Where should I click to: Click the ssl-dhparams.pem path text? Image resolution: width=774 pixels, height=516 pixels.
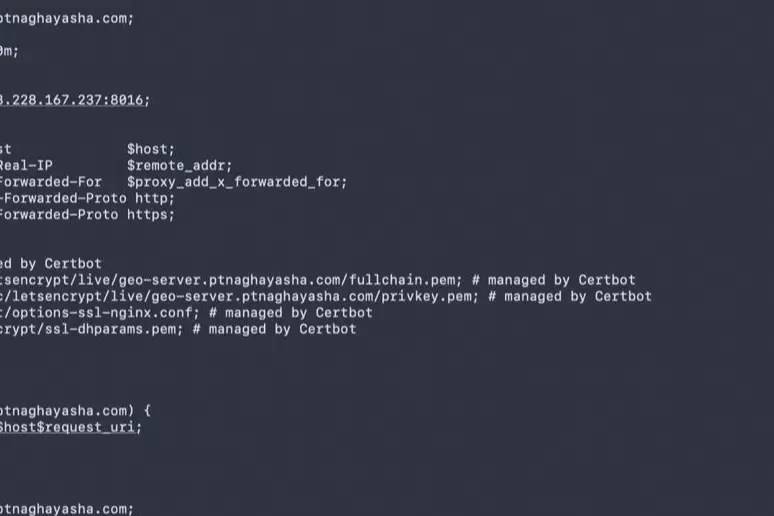[x=91, y=329]
